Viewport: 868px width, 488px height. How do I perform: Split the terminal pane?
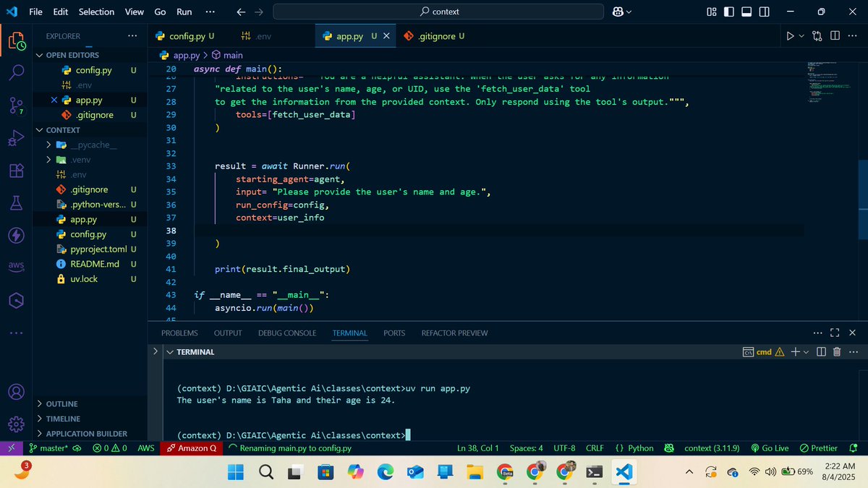821,352
